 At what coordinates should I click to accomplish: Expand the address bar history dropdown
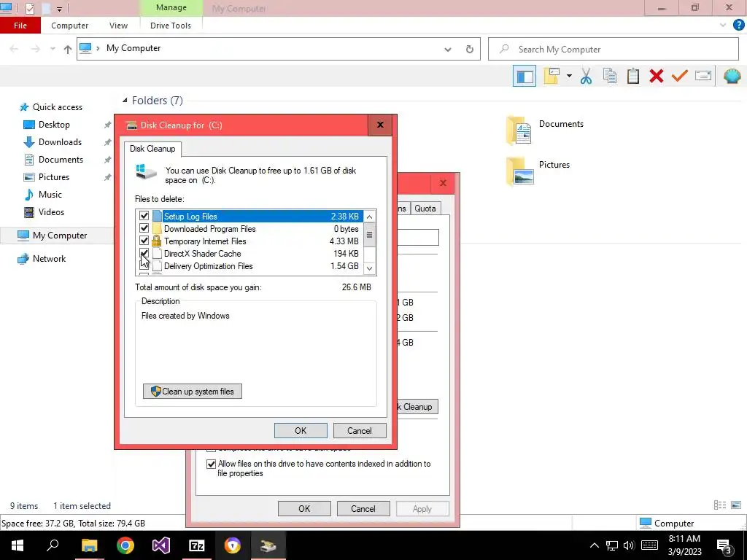tap(448, 50)
